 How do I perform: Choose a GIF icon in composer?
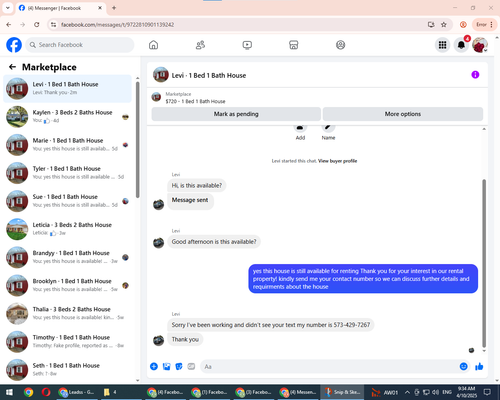tap(191, 366)
